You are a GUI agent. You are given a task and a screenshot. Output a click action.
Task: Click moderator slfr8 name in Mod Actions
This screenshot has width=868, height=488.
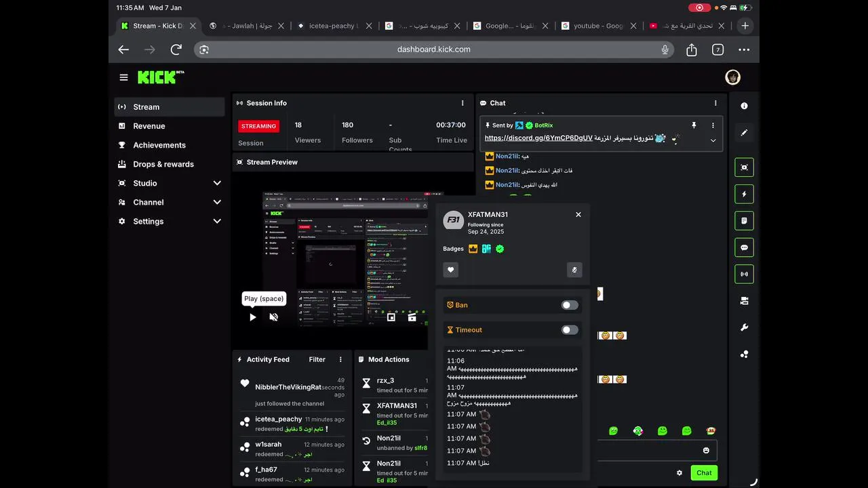(420, 448)
